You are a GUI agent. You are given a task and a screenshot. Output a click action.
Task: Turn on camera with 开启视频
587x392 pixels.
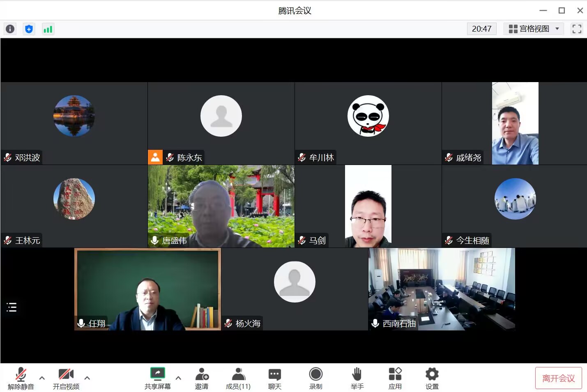[x=66, y=378]
